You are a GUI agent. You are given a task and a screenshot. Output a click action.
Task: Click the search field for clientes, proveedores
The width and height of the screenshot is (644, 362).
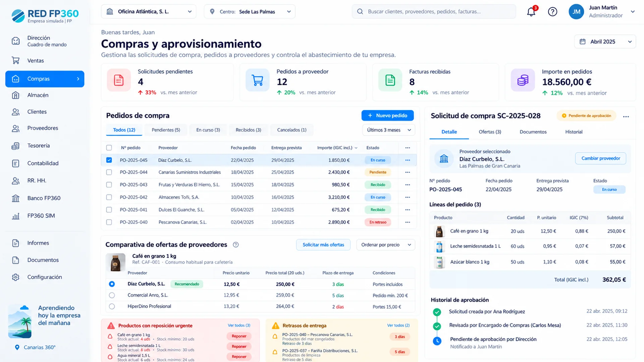click(x=434, y=12)
